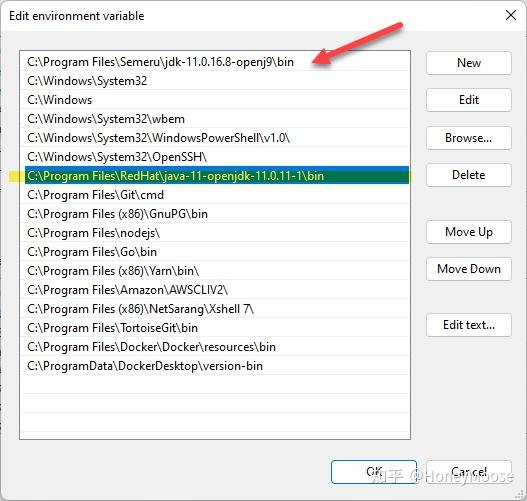The height and width of the screenshot is (501, 527).
Task: Open the Browse... dialog button
Action: coord(469,138)
